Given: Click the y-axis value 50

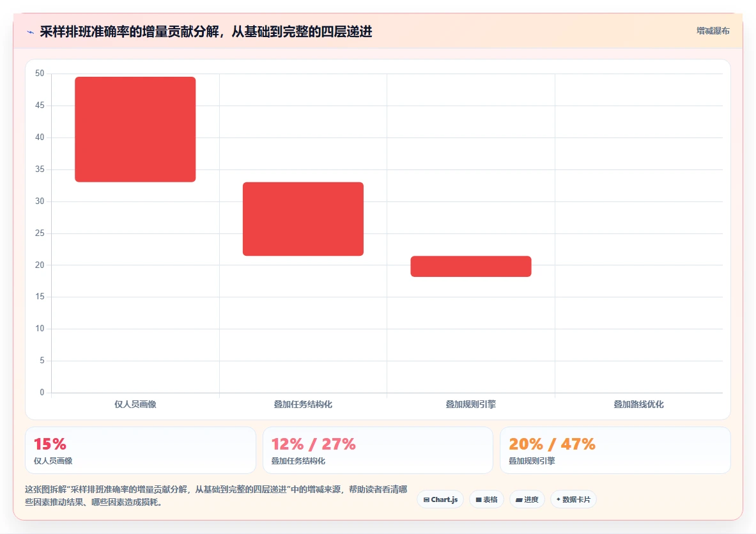Looking at the screenshot, I should click(40, 74).
